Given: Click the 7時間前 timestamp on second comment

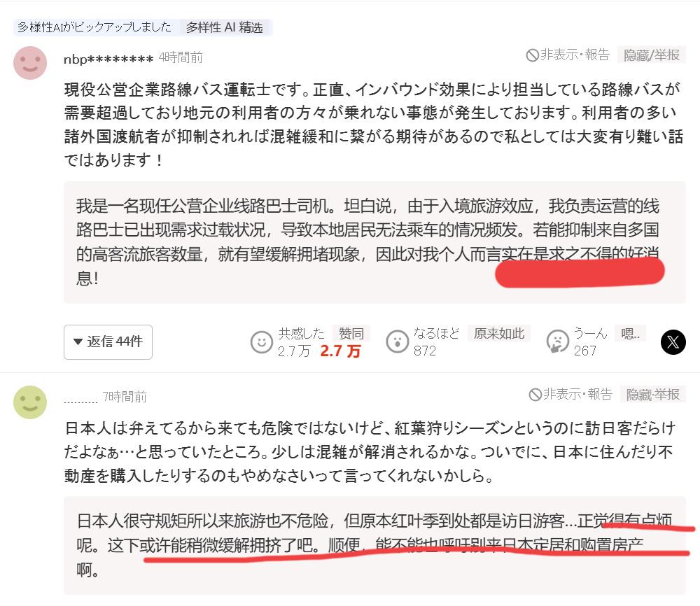Looking at the screenshot, I should tap(125, 397).
